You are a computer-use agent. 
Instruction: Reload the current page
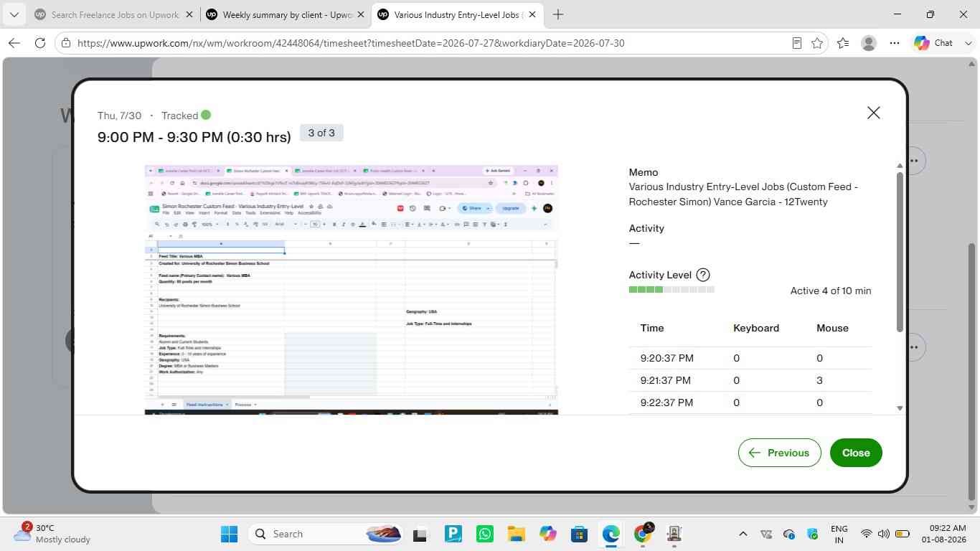coord(40,43)
